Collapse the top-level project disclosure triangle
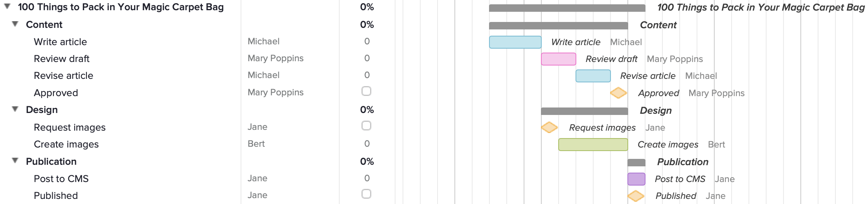 point(7,6)
